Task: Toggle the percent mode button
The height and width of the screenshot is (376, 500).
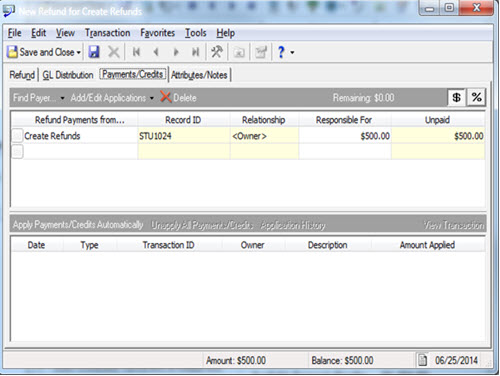Action: [476, 97]
